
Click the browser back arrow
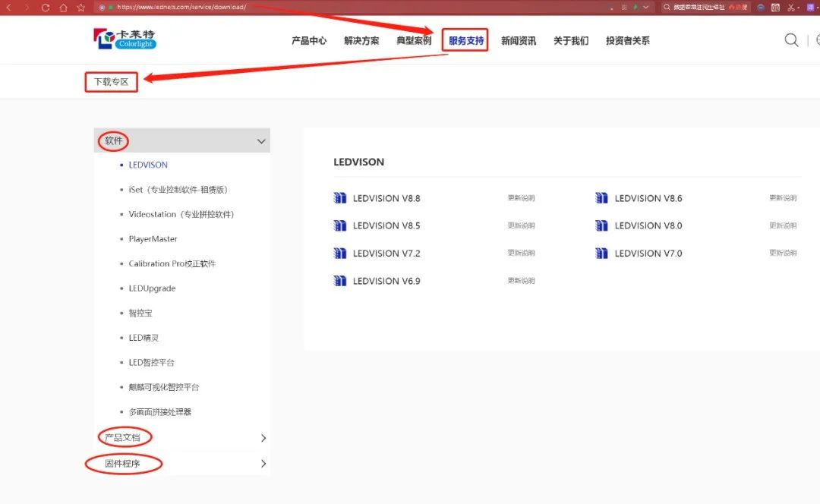(8, 8)
